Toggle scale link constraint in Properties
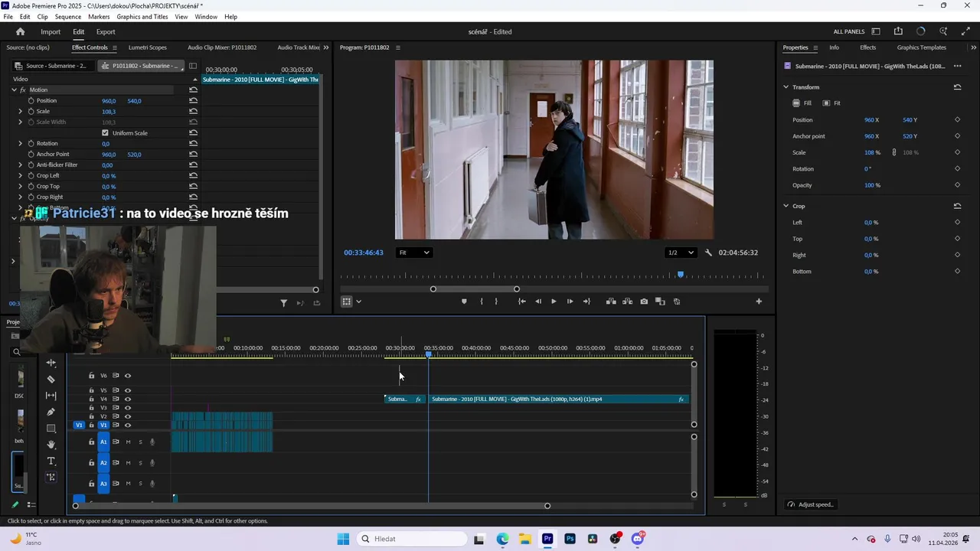 893,152
